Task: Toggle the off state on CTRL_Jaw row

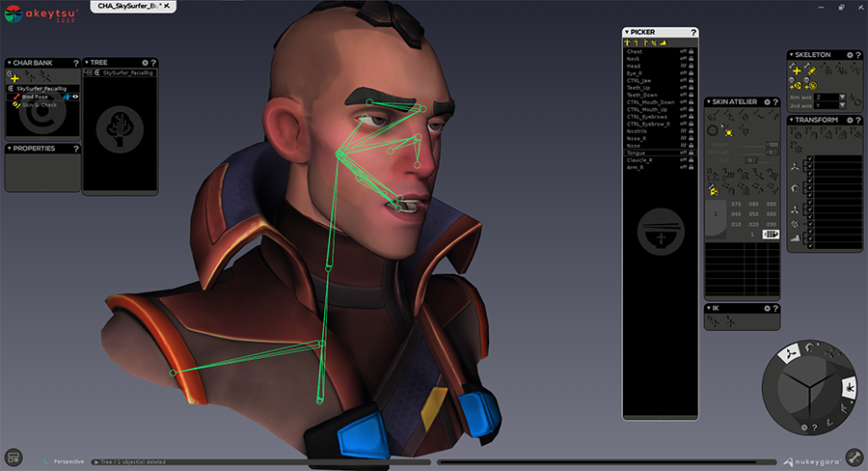Action: click(x=684, y=80)
